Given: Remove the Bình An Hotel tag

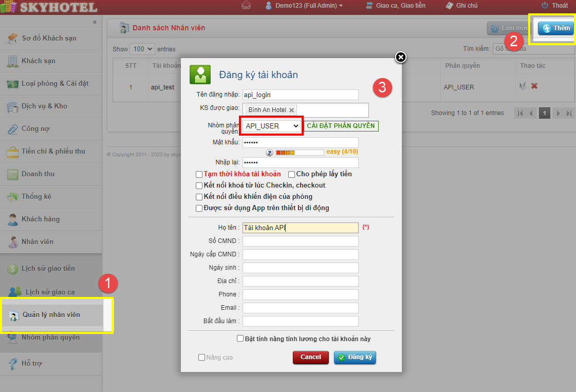Looking at the screenshot, I should point(292,110).
